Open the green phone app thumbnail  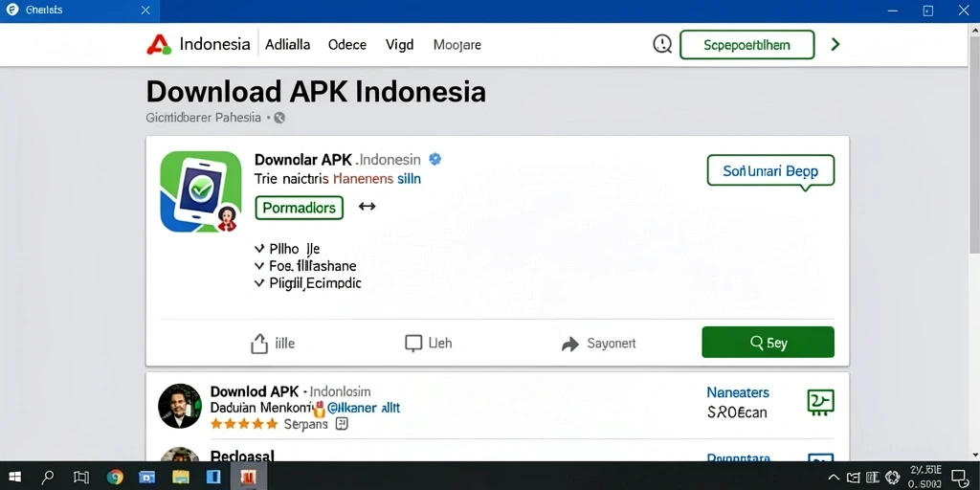click(x=200, y=191)
